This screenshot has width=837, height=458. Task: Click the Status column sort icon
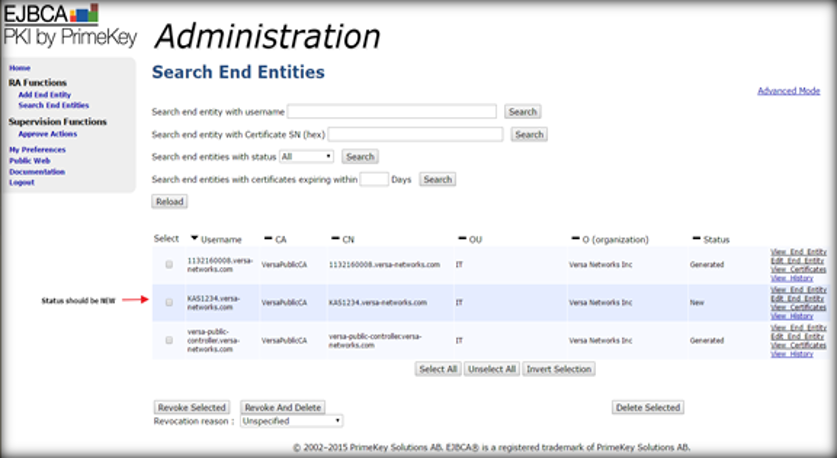[697, 238]
